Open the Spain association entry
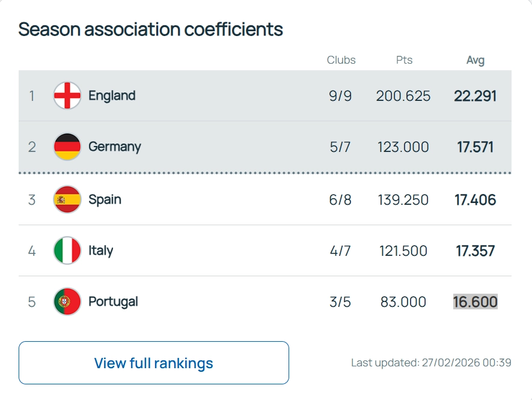 [105, 199]
